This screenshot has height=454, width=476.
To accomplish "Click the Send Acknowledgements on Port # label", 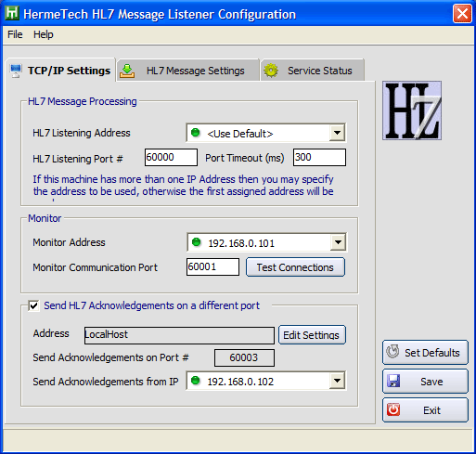I will [x=110, y=357].
